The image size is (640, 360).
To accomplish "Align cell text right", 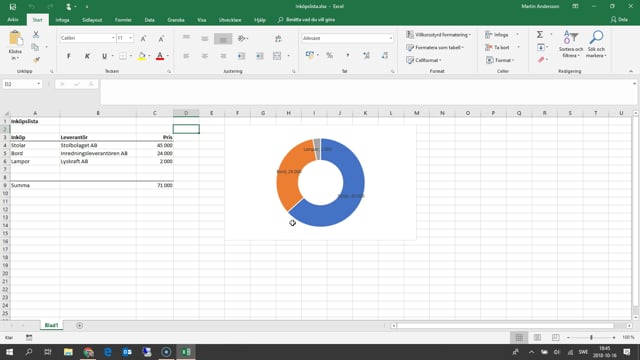I will click(x=223, y=56).
